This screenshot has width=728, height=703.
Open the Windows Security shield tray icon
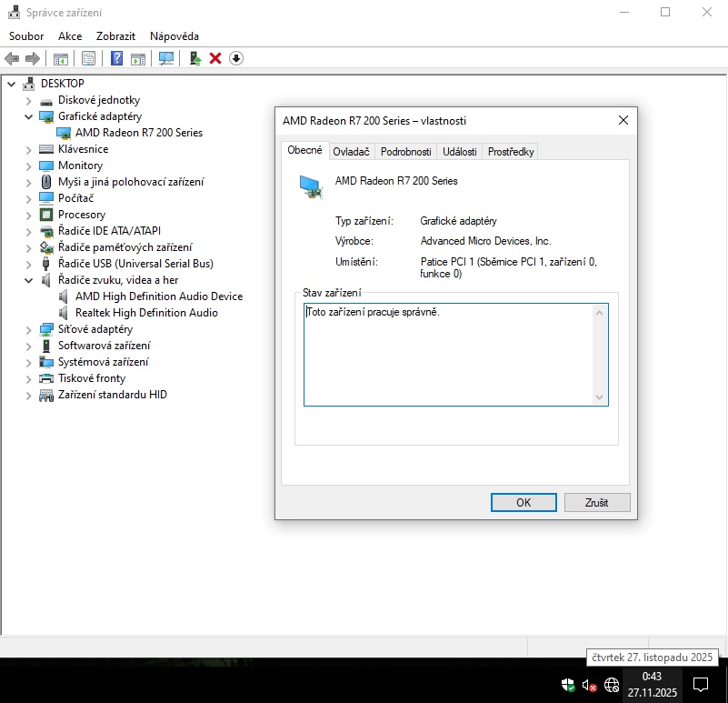tap(566, 685)
